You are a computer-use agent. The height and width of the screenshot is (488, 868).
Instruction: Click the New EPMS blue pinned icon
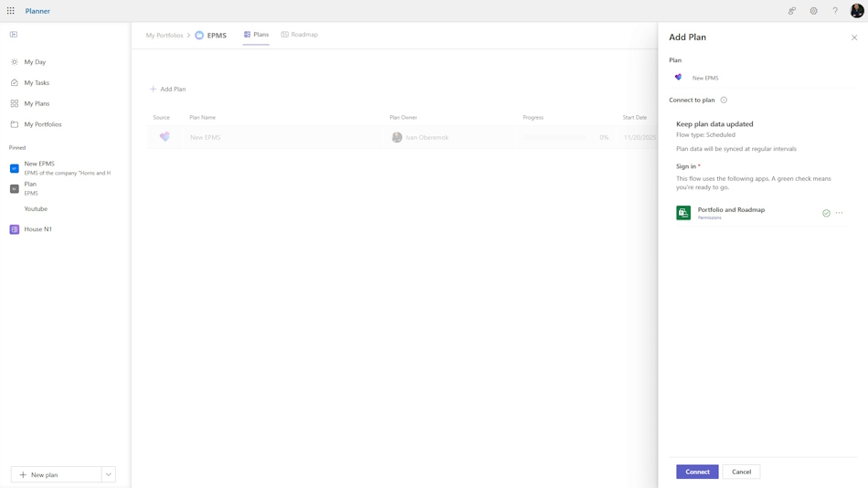(x=15, y=168)
